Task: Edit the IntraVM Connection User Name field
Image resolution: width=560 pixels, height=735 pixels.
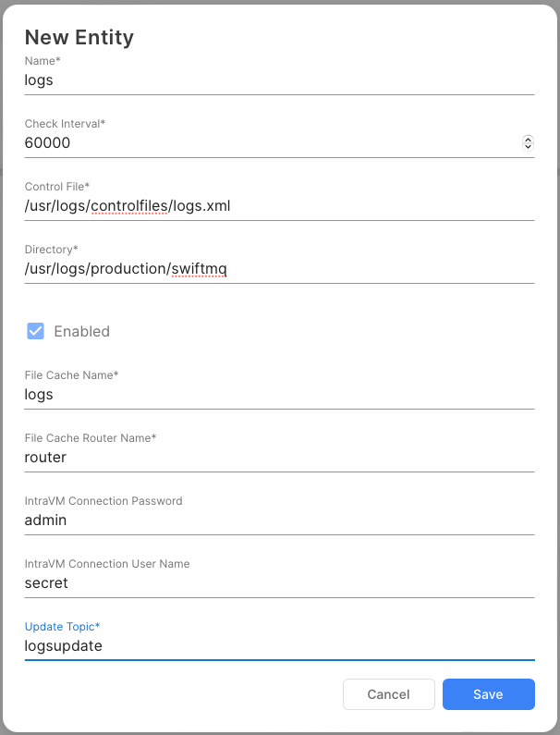Action: point(277,582)
